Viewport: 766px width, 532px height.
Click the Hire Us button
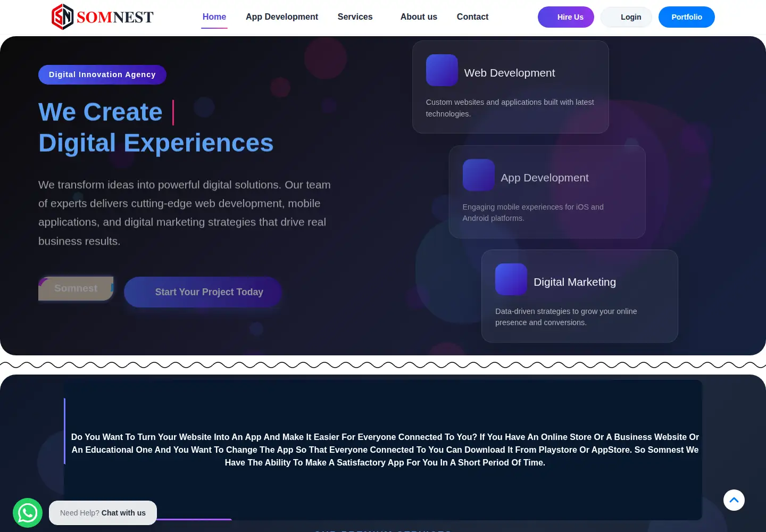pyautogui.click(x=566, y=17)
